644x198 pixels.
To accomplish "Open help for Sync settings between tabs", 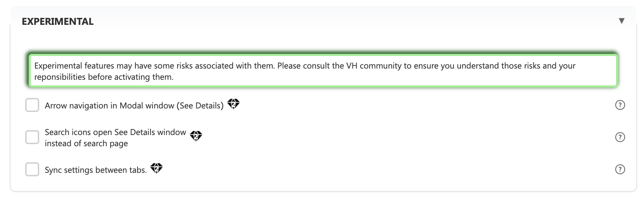I will coord(620,169).
